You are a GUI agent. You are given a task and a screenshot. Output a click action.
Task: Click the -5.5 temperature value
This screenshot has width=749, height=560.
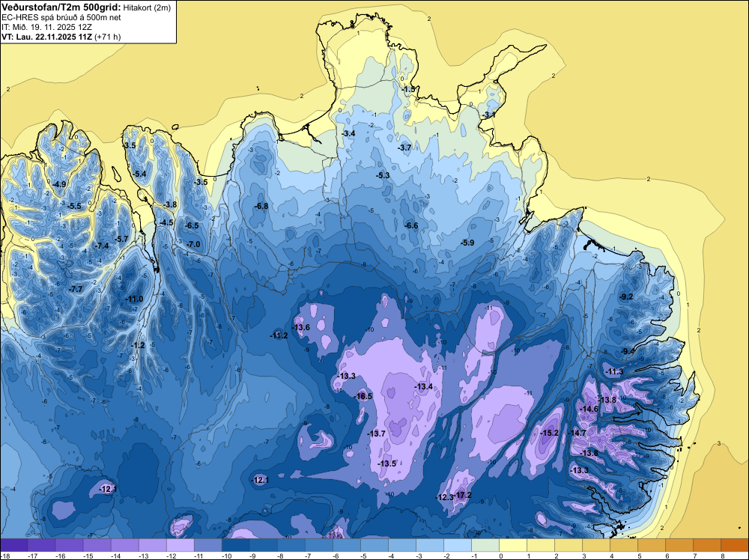74,206
